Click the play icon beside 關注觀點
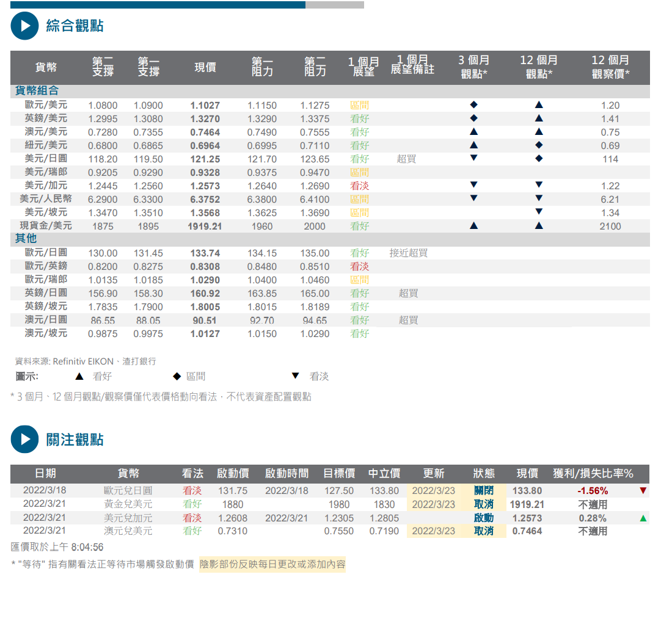Image resolution: width=672 pixels, height=624 pixels. (24, 439)
